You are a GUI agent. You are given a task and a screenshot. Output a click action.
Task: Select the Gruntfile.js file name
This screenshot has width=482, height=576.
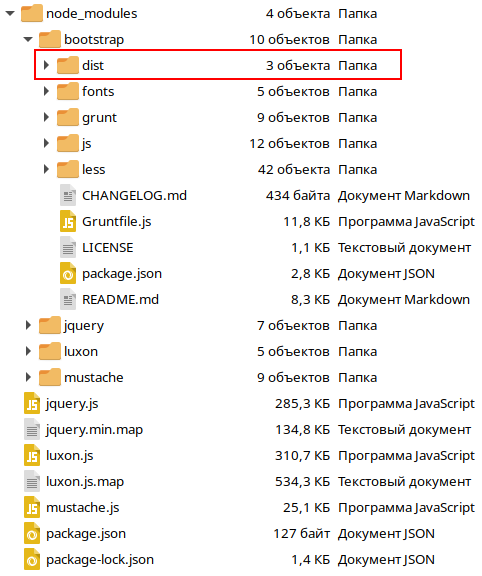[x=116, y=222]
